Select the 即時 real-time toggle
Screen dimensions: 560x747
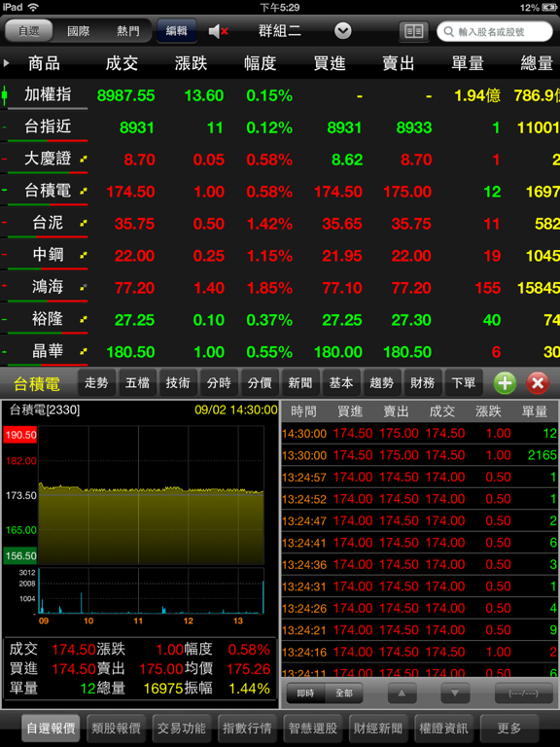[305, 694]
